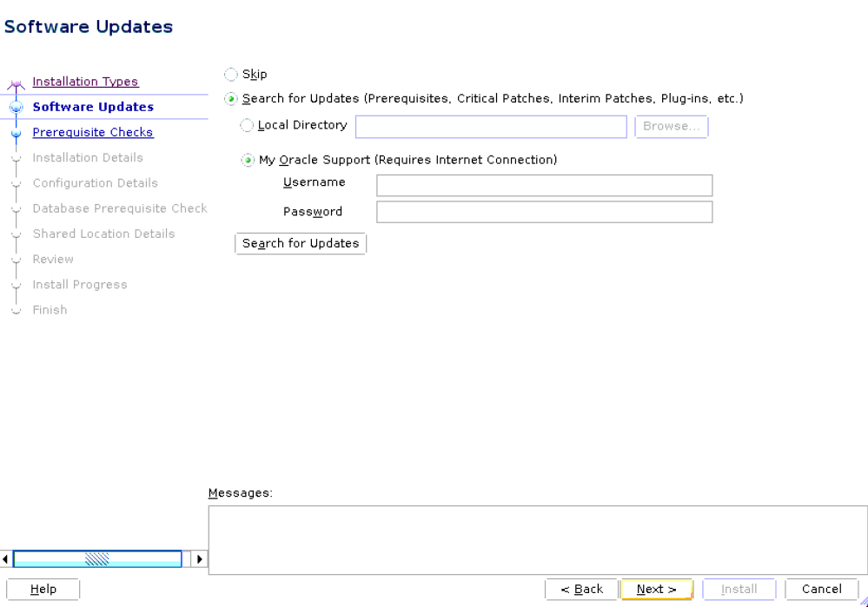Click the Database Prerequisite Check step icon
The image size is (868, 607).
pos(17,208)
